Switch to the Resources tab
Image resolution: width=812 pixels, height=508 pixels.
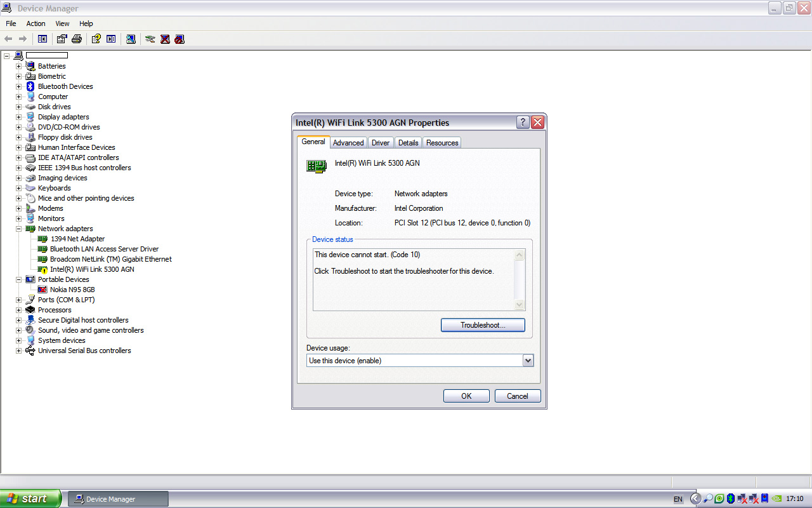(x=442, y=143)
